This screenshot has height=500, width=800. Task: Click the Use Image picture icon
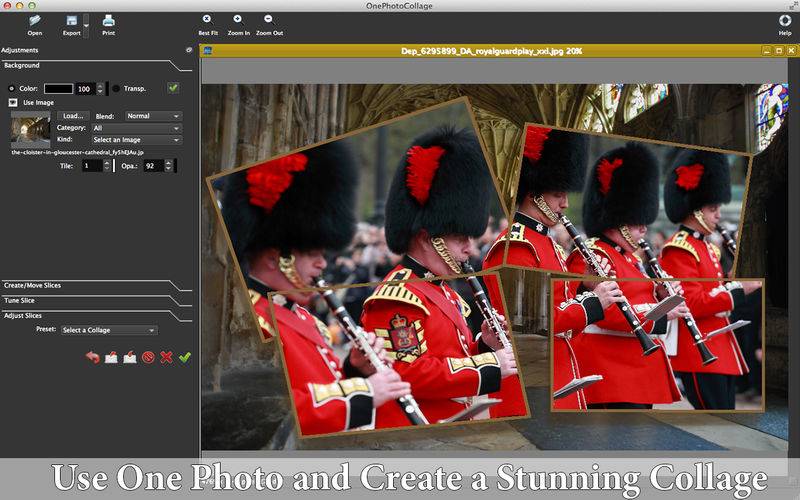[13, 103]
